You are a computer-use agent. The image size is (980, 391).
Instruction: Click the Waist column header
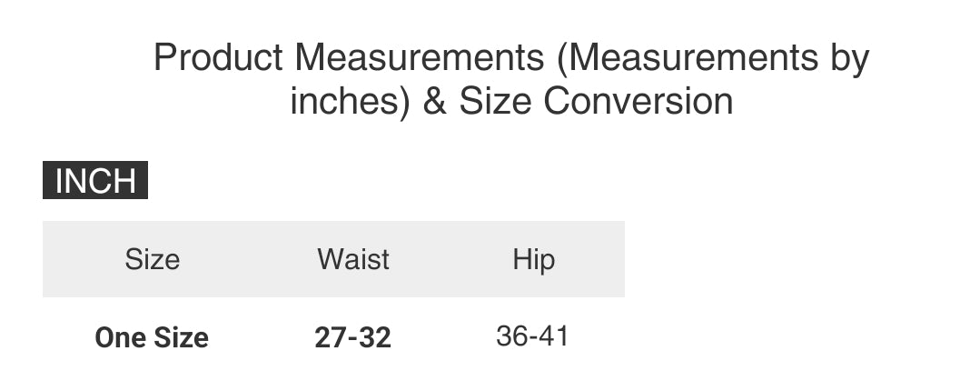coord(353,259)
